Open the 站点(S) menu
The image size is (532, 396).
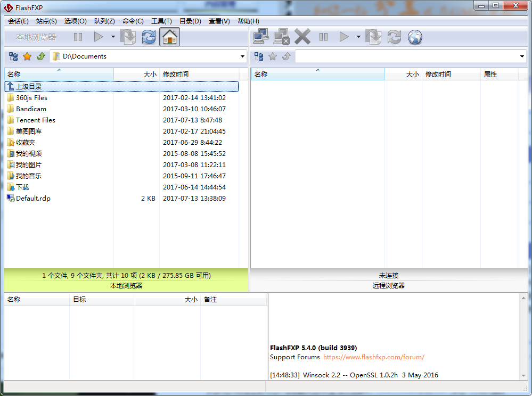46,21
